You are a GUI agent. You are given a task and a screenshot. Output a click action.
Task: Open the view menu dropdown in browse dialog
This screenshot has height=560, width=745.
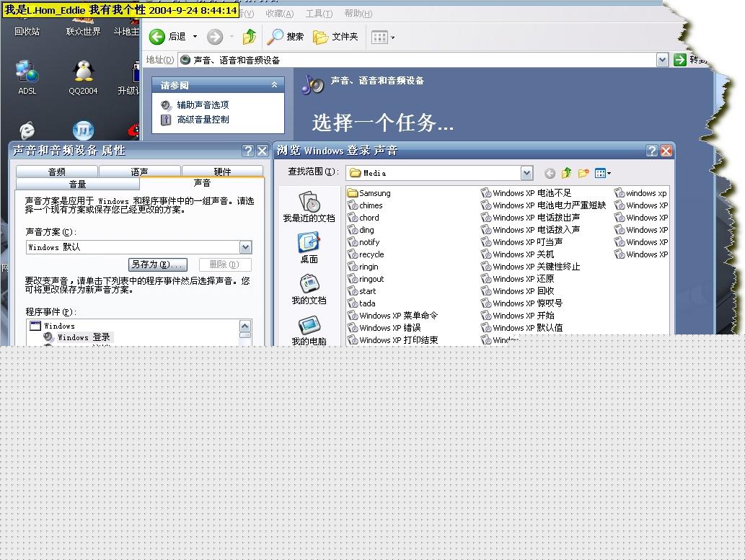pos(603,173)
